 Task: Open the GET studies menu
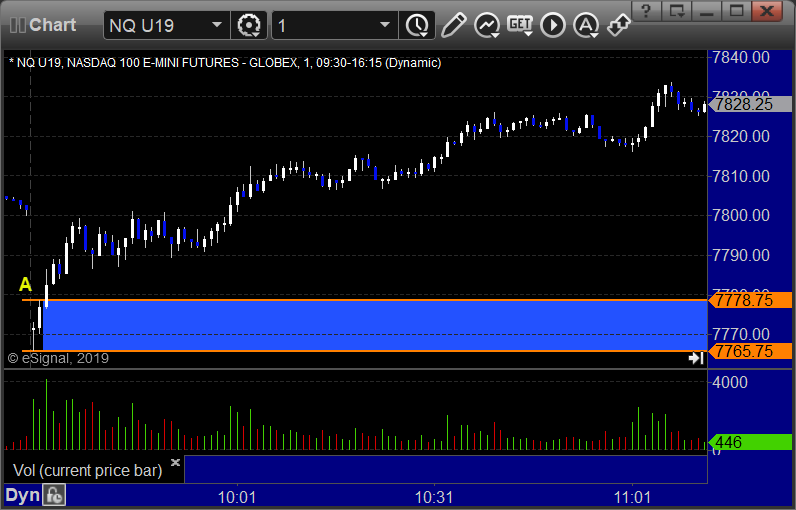[520, 25]
